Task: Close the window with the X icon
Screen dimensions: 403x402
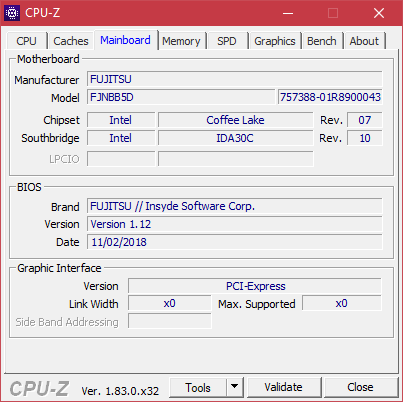Action: coord(379,13)
